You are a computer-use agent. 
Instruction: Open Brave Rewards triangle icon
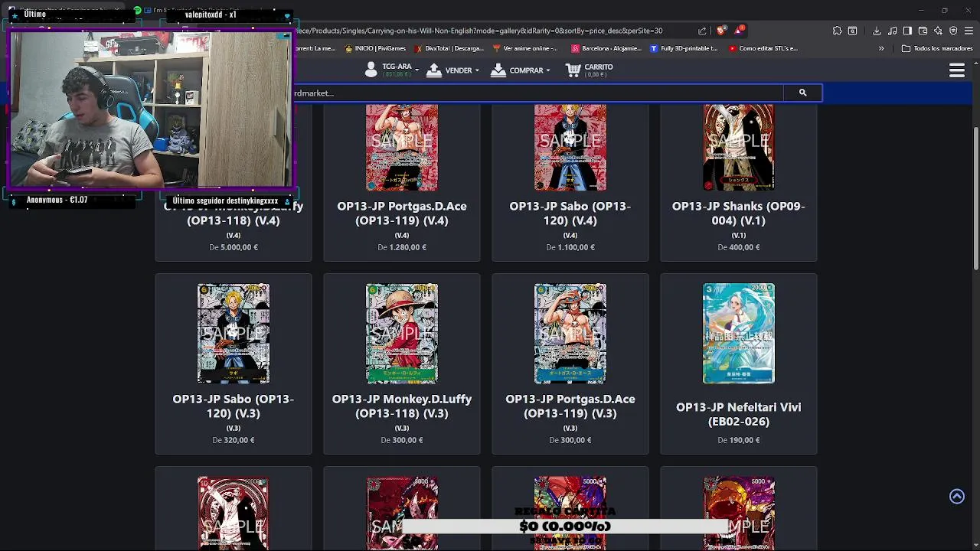pos(739,31)
